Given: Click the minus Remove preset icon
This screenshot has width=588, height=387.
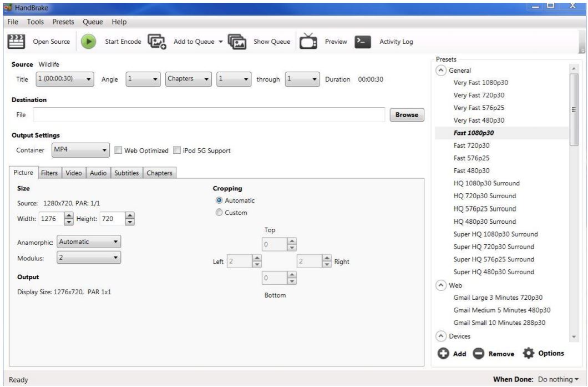Looking at the screenshot, I should pos(479,354).
